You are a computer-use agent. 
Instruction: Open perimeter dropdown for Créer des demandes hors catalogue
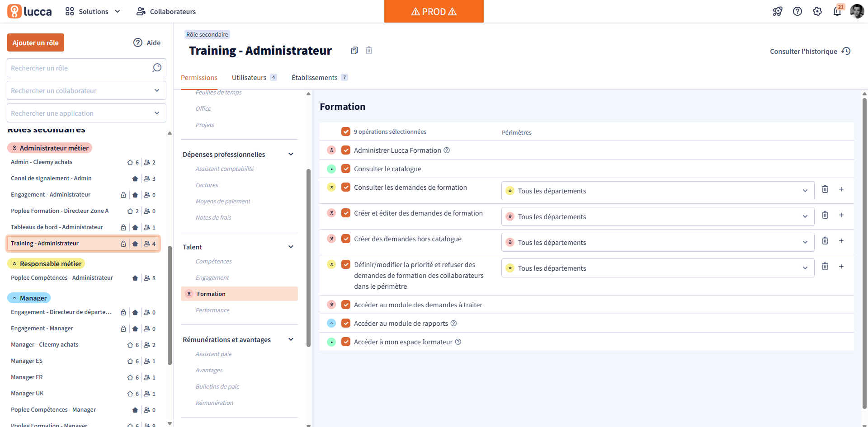pos(658,242)
